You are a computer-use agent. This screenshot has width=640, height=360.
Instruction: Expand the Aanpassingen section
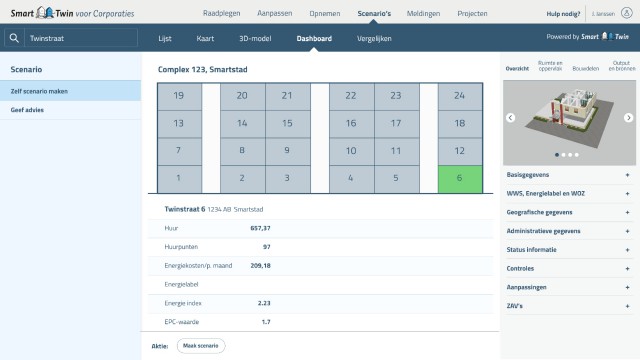(x=569, y=287)
